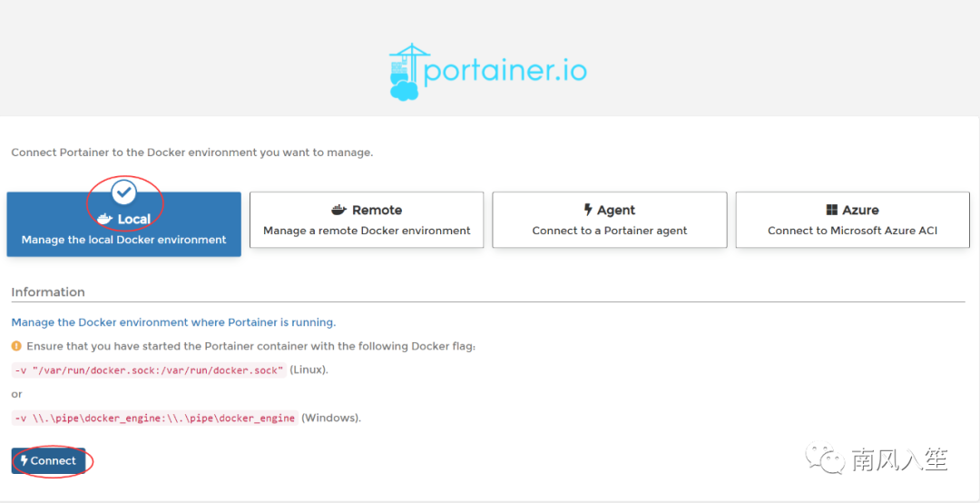Click 'Connect to a Portainer agent' description
The width and height of the screenshot is (980, 503).
pos(610,231)
